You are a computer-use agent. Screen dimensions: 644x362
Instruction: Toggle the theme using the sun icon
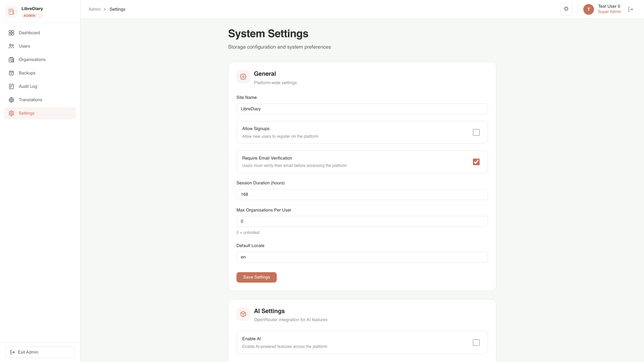[x=566, y=9]
